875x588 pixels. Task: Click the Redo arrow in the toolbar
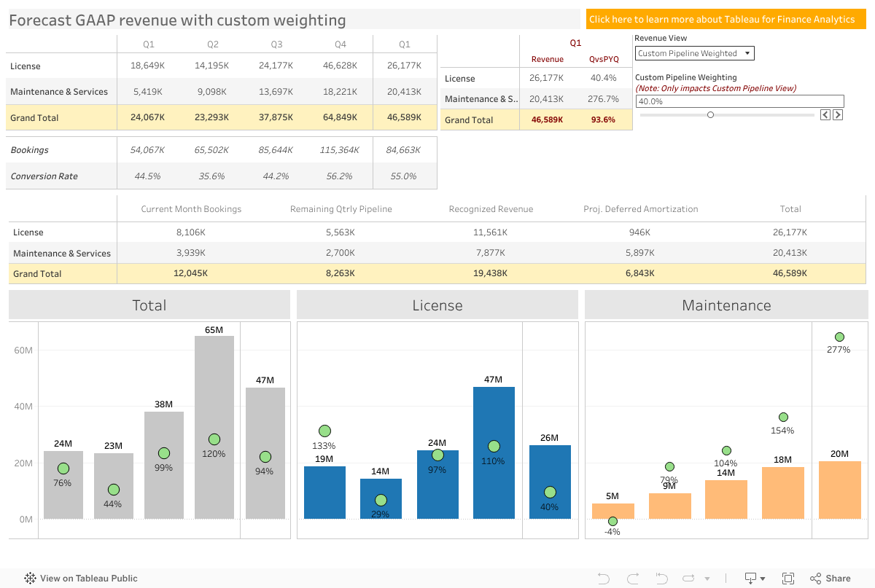coord(633,578)
